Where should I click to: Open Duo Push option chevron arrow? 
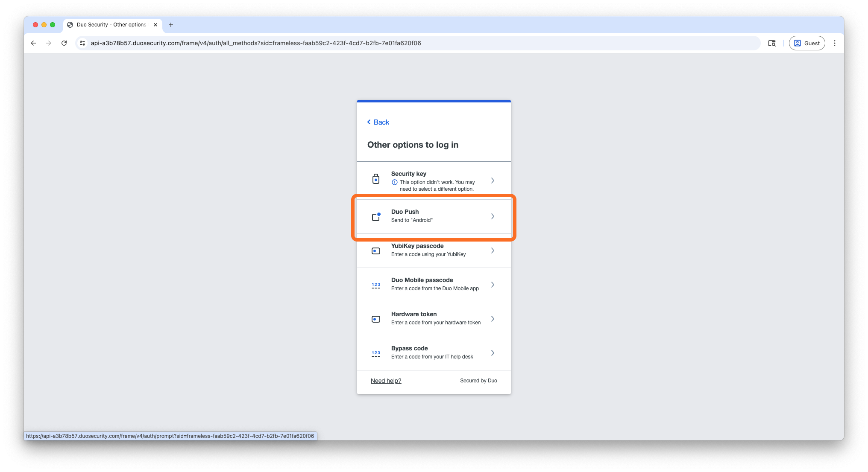point(493,216)
